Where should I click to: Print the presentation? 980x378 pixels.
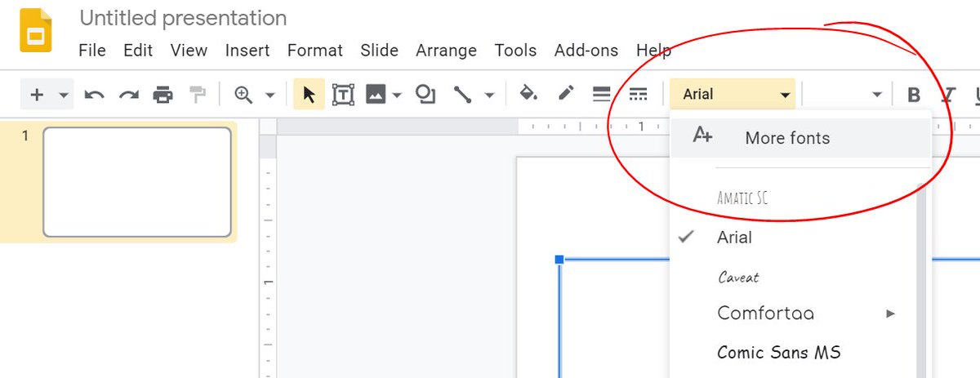[163, 95]
